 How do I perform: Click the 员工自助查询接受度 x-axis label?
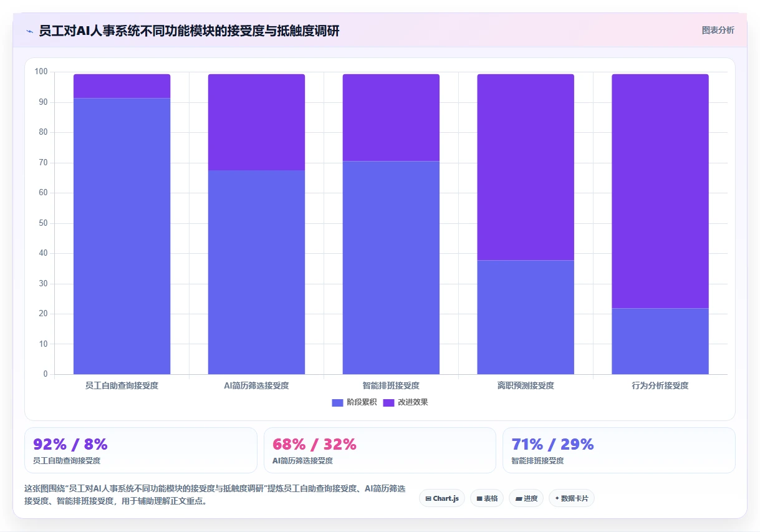point(122,386)
